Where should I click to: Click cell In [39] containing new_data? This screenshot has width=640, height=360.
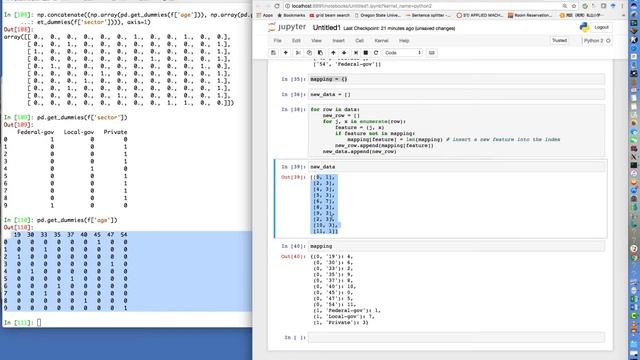pyautogui.click(x=456, y=167)
